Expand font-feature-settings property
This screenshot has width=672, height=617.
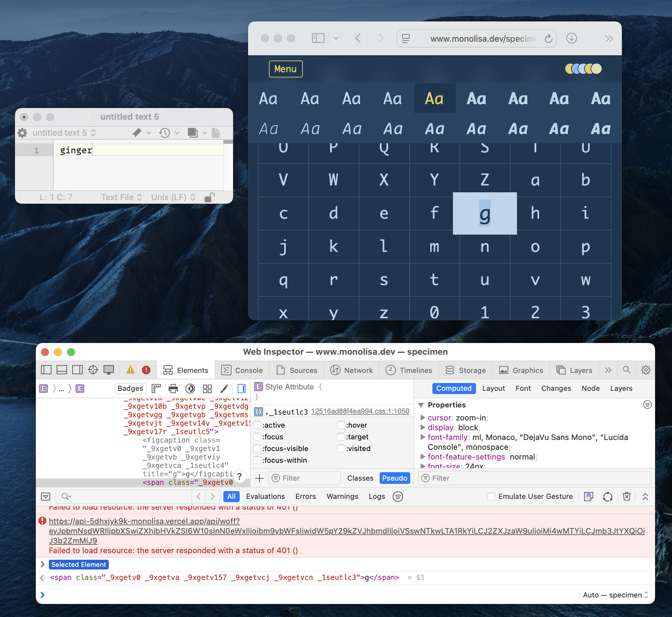(x=423, y=457)
